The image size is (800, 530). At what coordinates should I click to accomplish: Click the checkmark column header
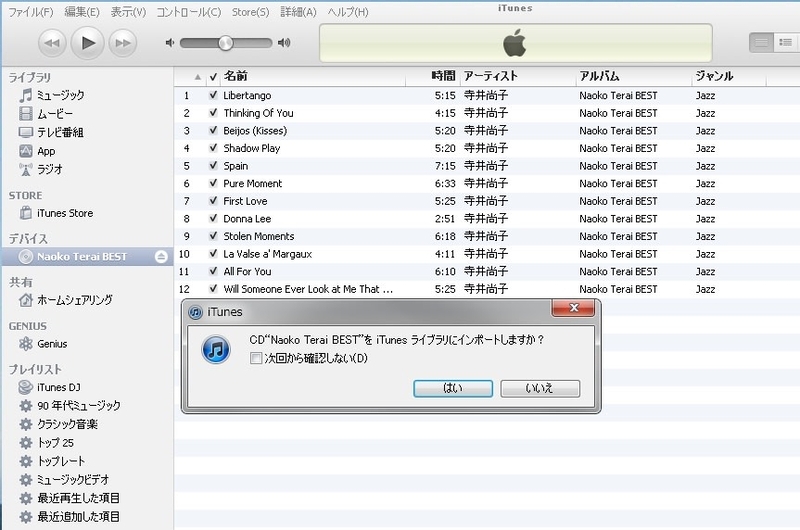pyautogui.click(x=213, y=77)
